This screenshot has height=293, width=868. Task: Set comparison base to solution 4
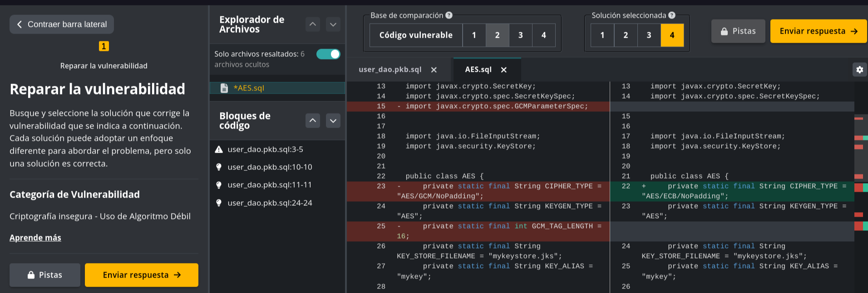pyautogui.click(x=543, y=35)
